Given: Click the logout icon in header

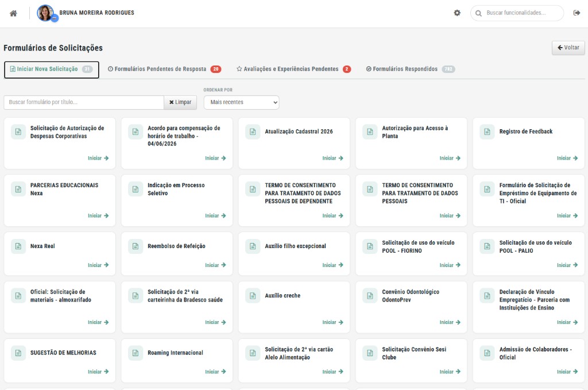Looking at the screenshot, I should point(577,13).
